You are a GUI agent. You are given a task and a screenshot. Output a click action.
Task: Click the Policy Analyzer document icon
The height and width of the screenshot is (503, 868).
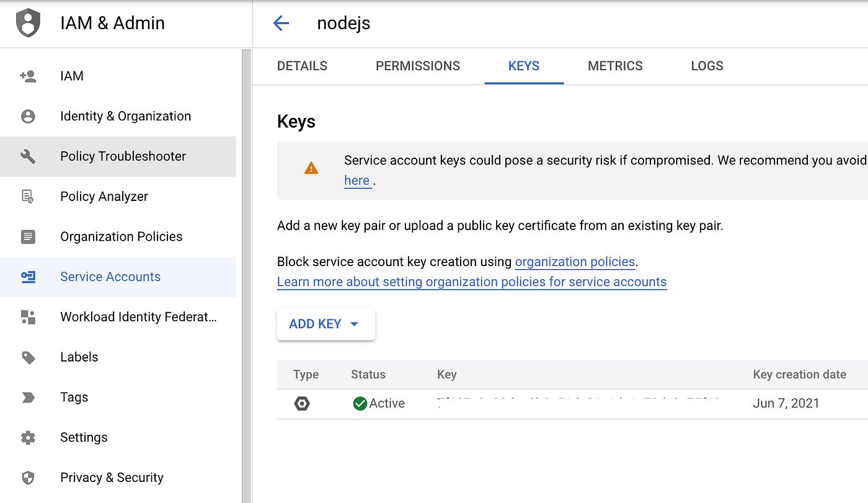pos(28,197)
